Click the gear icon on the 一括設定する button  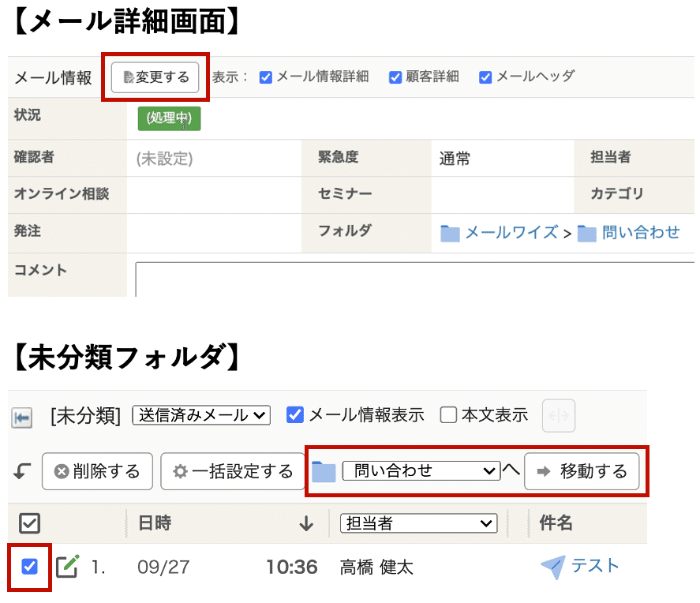click(182, 471)
